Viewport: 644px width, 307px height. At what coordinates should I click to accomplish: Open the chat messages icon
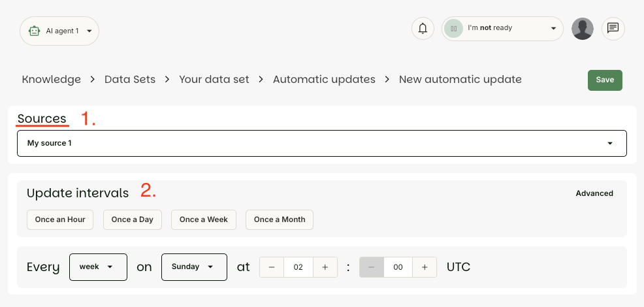click(x=613, y=29)
